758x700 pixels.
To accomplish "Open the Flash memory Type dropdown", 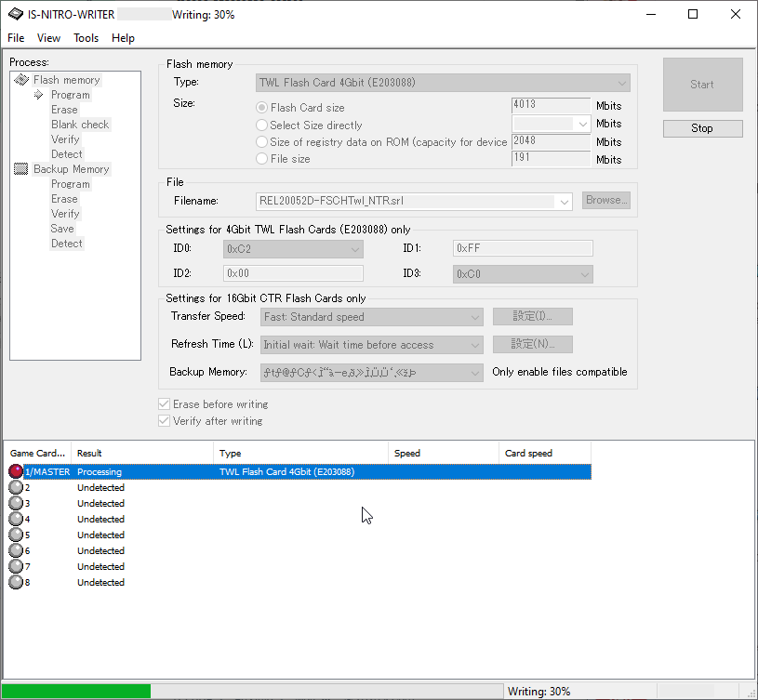I will point(443,83).
